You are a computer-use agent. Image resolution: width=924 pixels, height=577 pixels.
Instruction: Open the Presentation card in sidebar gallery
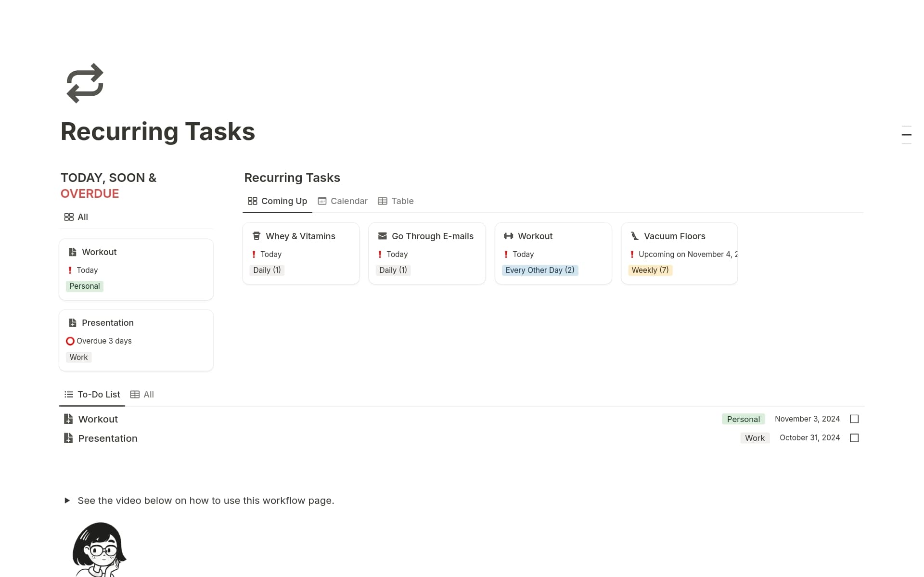pyautogui.click(x=136, y=340)
